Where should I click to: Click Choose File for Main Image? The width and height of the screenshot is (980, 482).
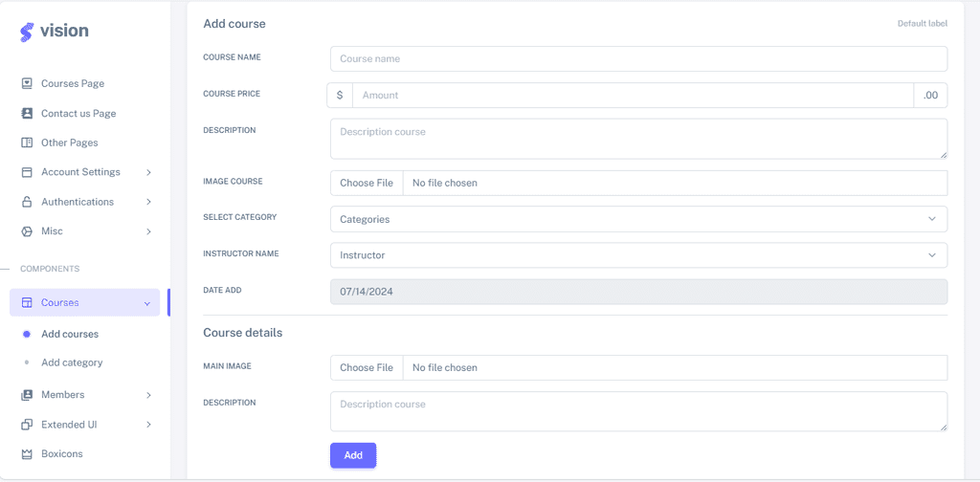click(x=367, y=368)
